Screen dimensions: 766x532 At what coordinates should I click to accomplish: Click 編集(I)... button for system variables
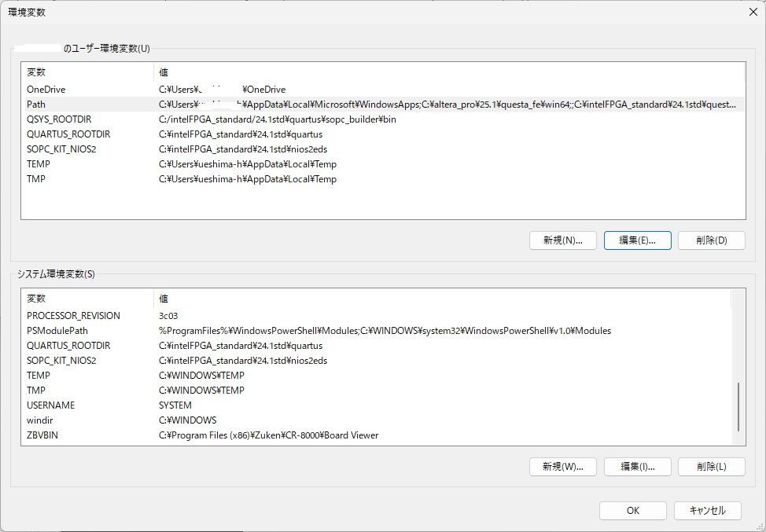(638, 467)
